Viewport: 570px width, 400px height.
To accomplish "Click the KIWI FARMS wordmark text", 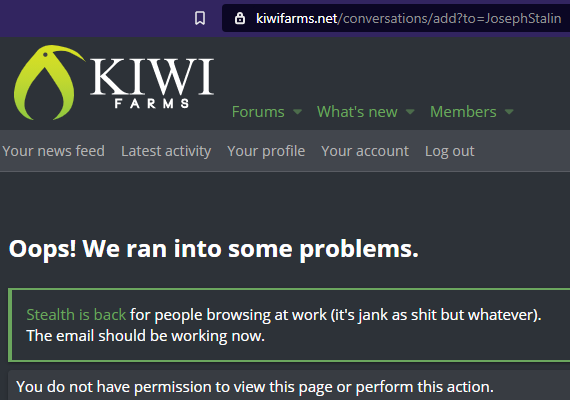I will (x=152, y=83).
